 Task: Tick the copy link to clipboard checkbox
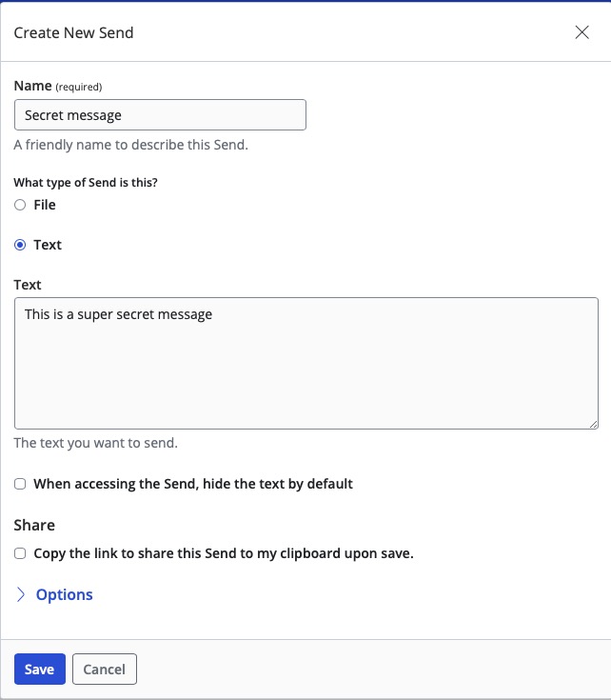[20, 552]
